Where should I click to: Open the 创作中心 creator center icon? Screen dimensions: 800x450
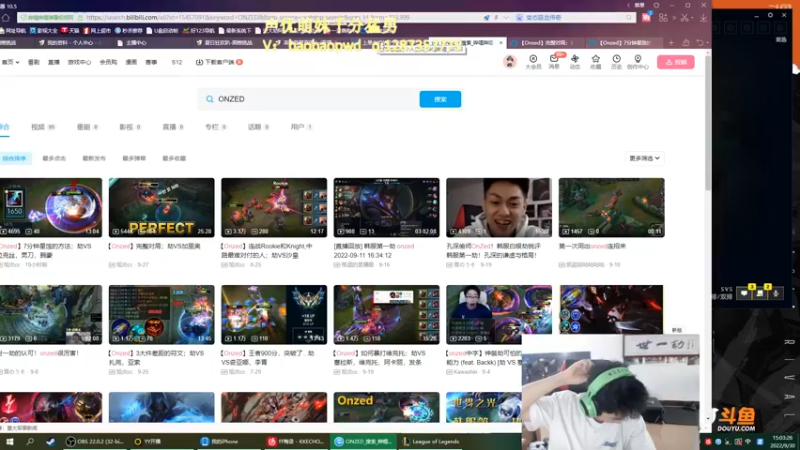(x=638, y=62)
